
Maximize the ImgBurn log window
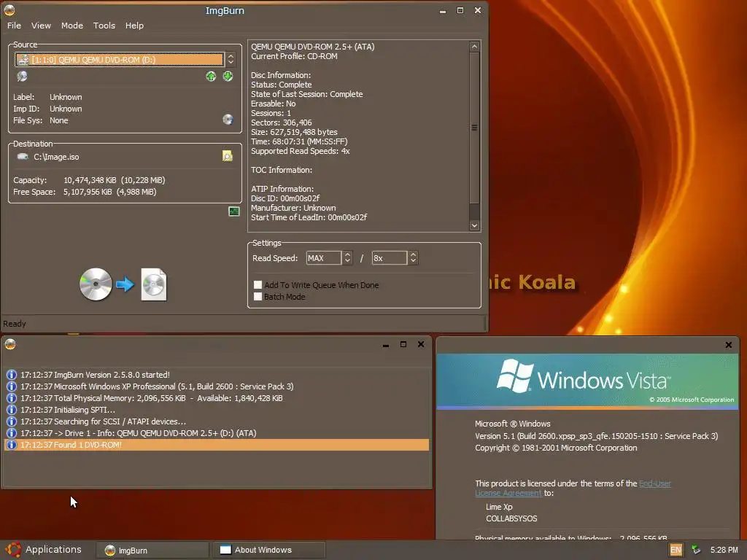[403, 344]
